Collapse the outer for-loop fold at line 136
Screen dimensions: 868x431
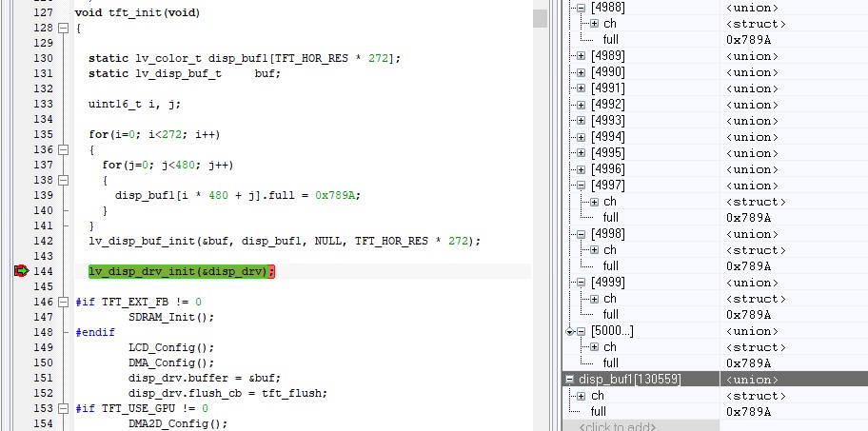[63, 149]
